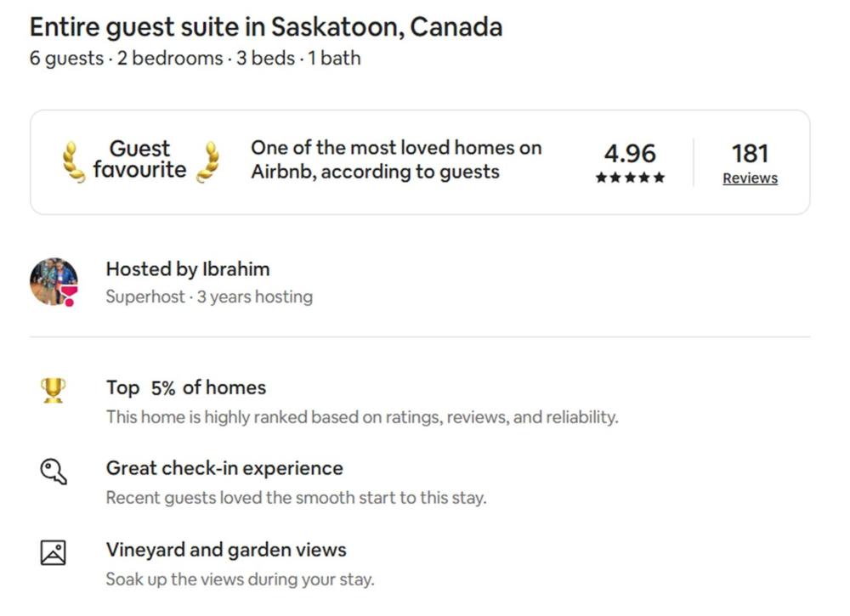Click the Superhost 3 years hosting subtitle
This screenshot has height=616, width=850.
(x=209, y=297)
